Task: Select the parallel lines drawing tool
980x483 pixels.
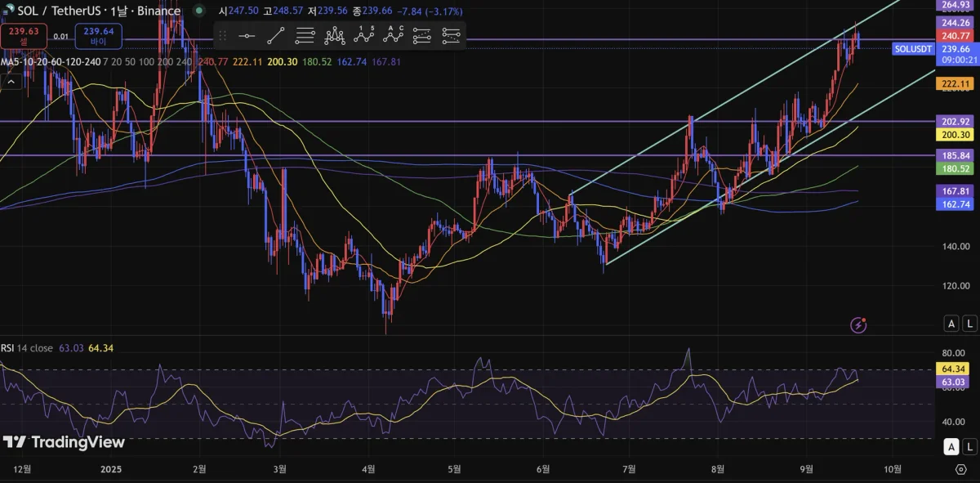Action: click(x=305, y=35)
